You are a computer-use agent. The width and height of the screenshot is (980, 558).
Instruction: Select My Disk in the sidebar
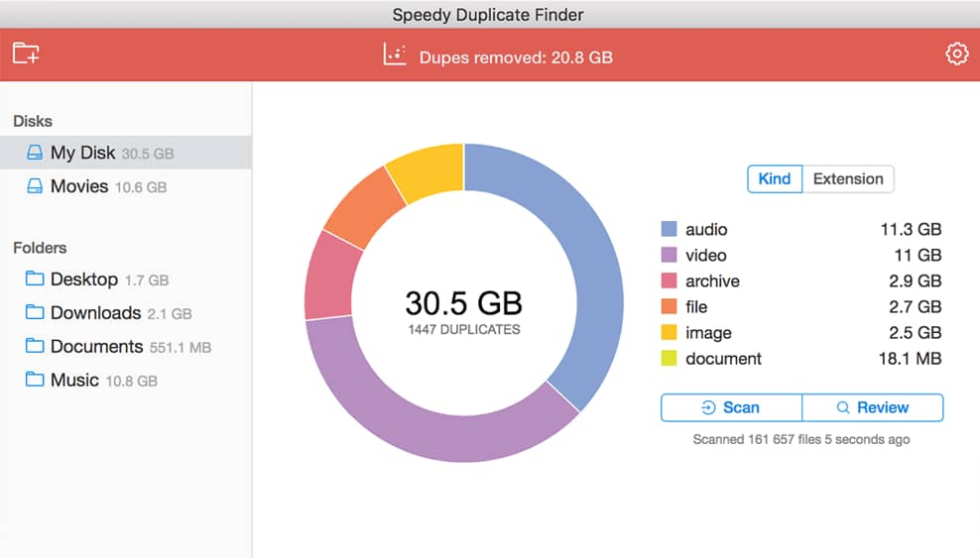pyautogui.click(x=126, y=153)
